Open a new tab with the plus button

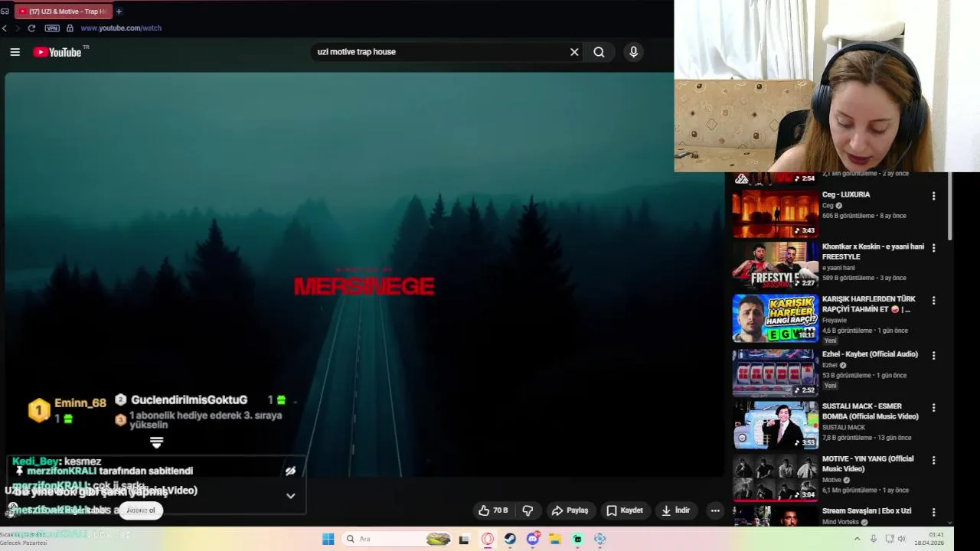tap(119, 11)
